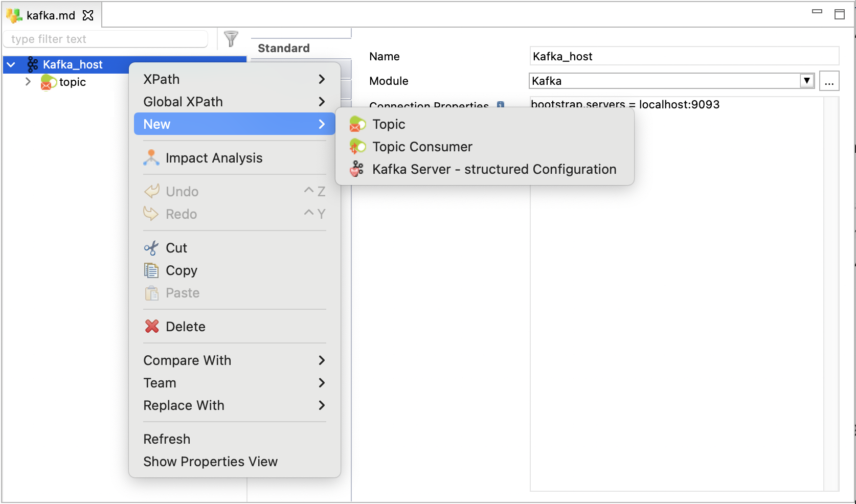Click the ... browse button beside Module
This screenshot has height=504, width=856.
(x=829, y=80)
